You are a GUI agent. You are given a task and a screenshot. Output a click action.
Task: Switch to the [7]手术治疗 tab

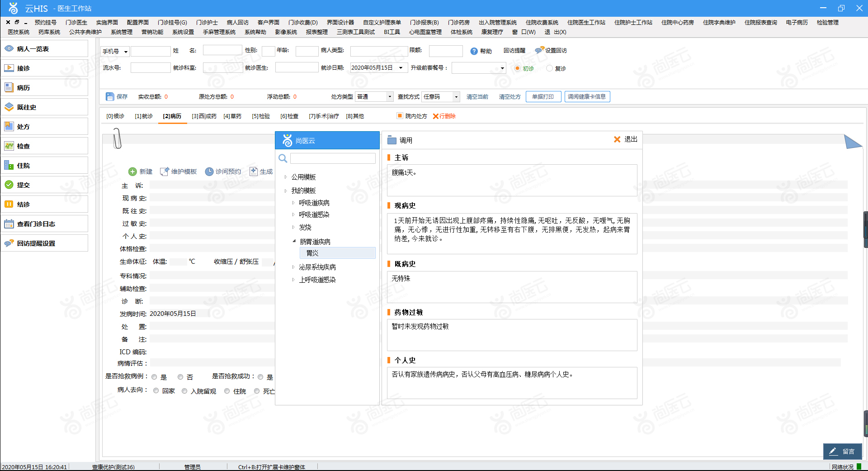tap(324, 116)
